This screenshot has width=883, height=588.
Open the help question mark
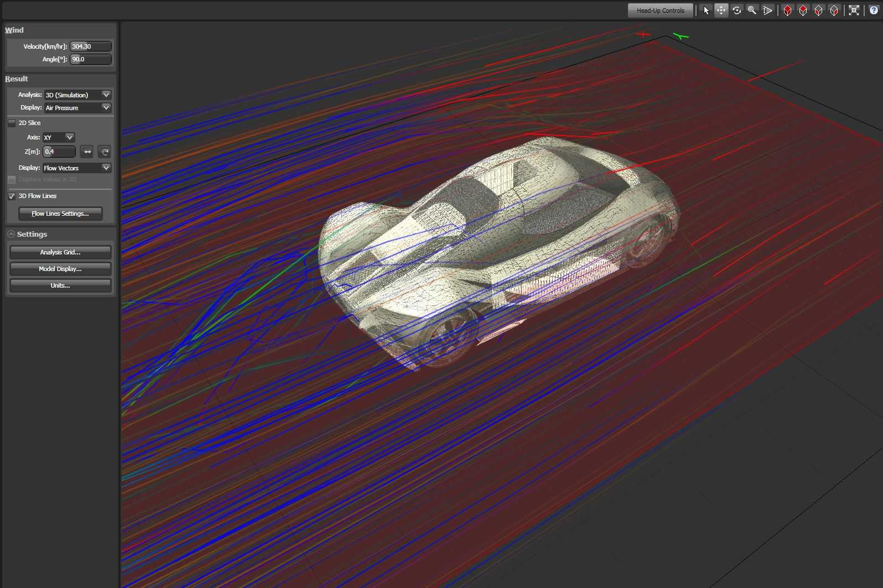coord(874,11)
